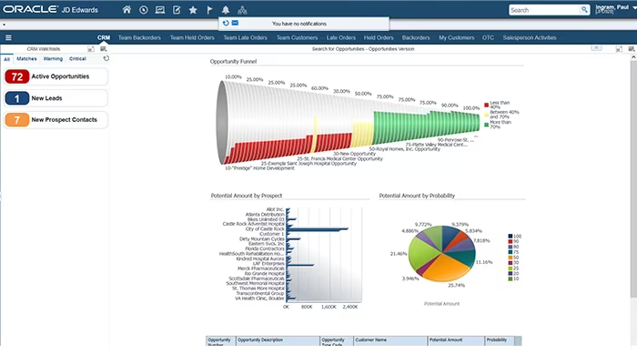The width and height of the screenshot is (637, 364).
Task: Click the orange 7 count badge
Action: pos(17,120)
